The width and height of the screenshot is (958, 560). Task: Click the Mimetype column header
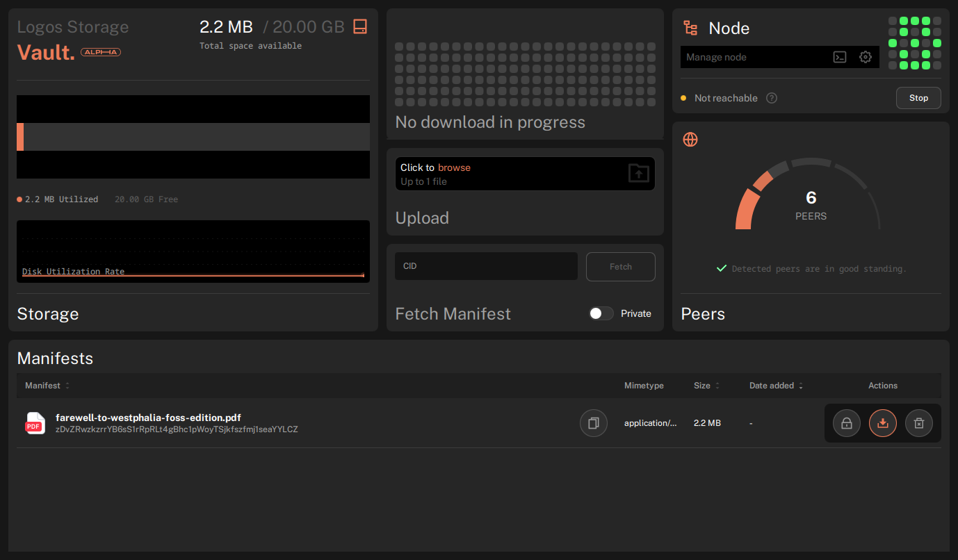pos(644,386)
